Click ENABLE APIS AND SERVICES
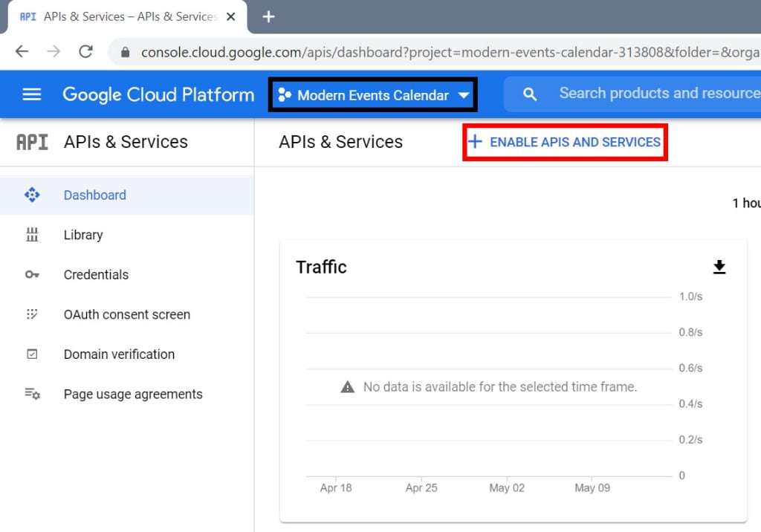Viewport: 761px width, 532px height. [565, 141]
